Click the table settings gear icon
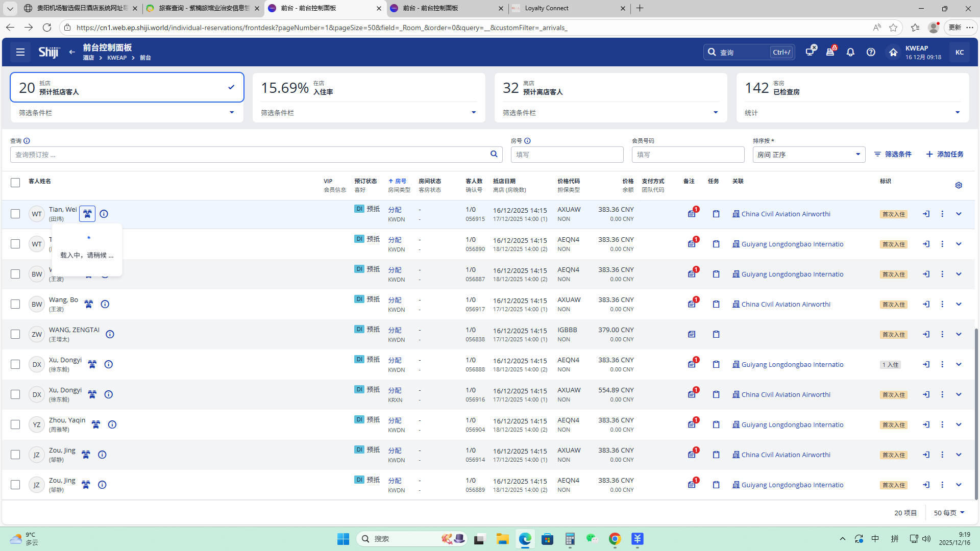 pyautogui.click(x=959, y=185)
